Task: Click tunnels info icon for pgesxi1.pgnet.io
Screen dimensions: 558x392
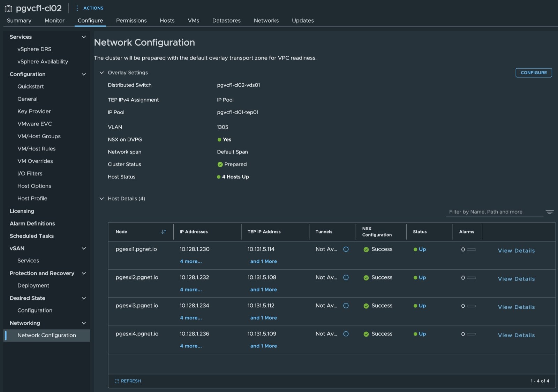Action: (346, 249)
